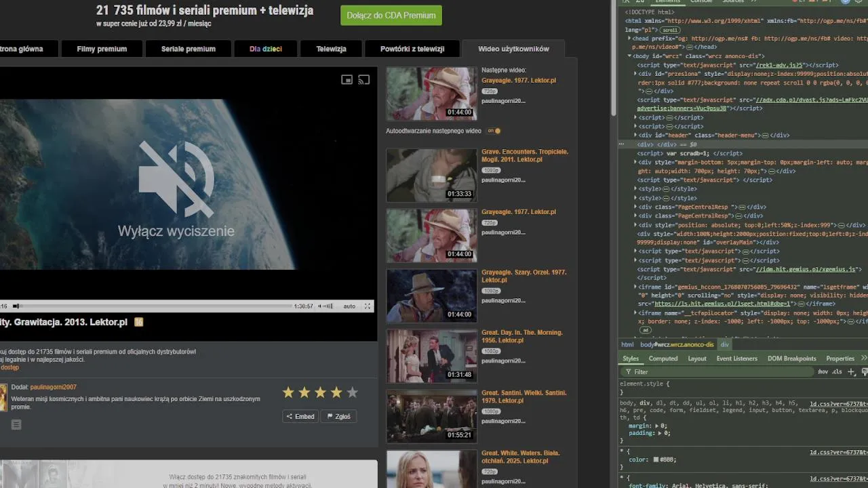Image resolution: width=868 pixels, height=488 pixels.
Task: Select body#wrcz.wrcz.anonco-dis breadcrumb
Action: tap(677, 345)
